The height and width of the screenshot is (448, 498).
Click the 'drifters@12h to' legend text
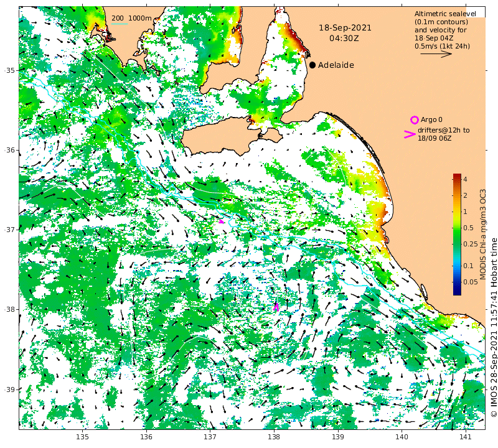click(x=443, y=130)
